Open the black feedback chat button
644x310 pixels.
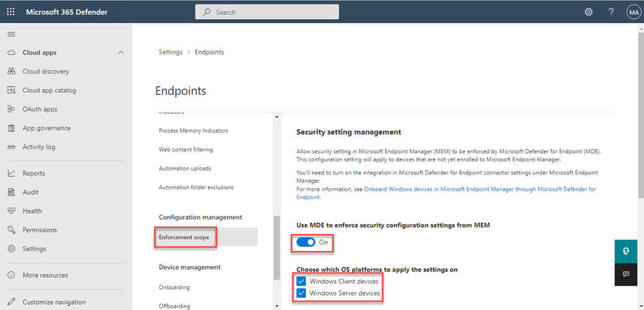[x=626, y=274]
